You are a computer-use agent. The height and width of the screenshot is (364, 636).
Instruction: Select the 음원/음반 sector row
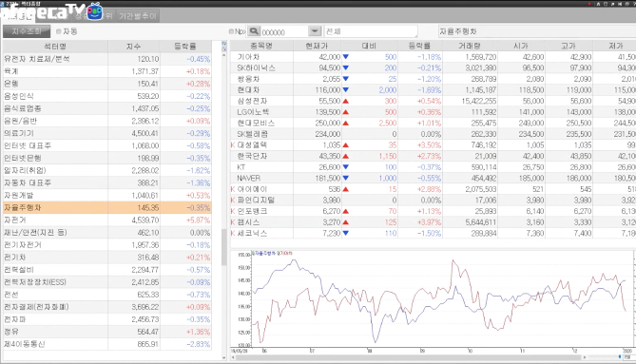107,121
